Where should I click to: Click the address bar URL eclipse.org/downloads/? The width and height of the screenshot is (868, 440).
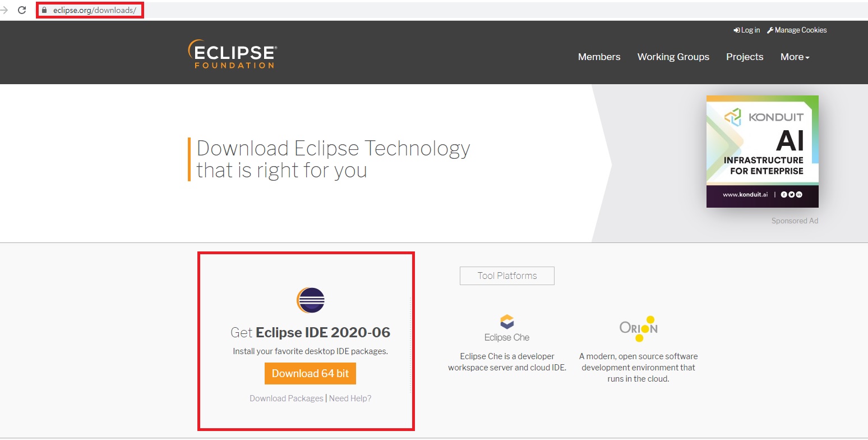point(95,10)
